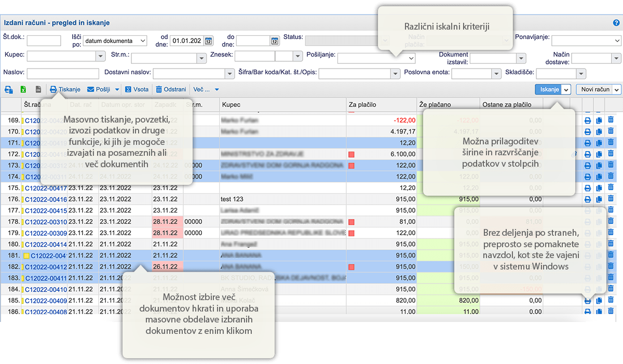Export the table to Excel

tap(22, 89)
